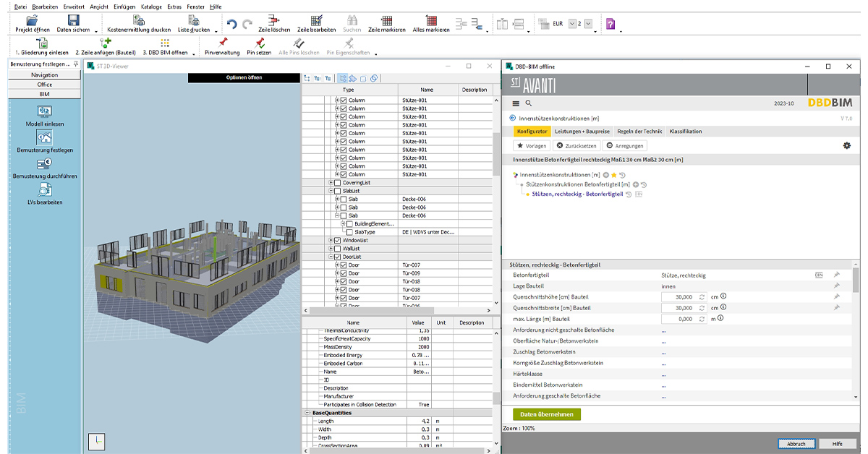Viewport: 868px width, 454px height.
Task: Click the Abbruch button
Action: 797,444
